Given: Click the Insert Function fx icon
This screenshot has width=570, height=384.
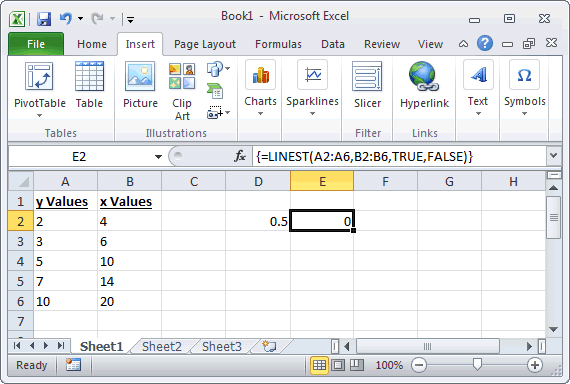Looking at the screenshot, I should point(240,157).
